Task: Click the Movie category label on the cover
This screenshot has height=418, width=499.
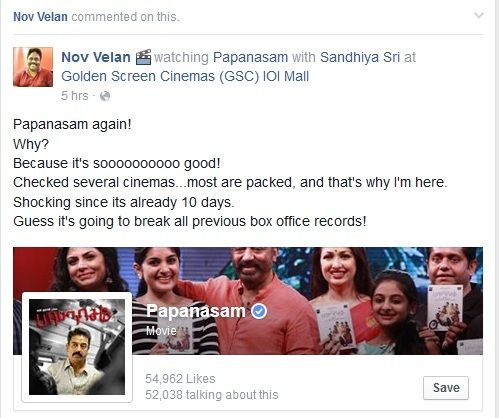Action: (161, 330)
